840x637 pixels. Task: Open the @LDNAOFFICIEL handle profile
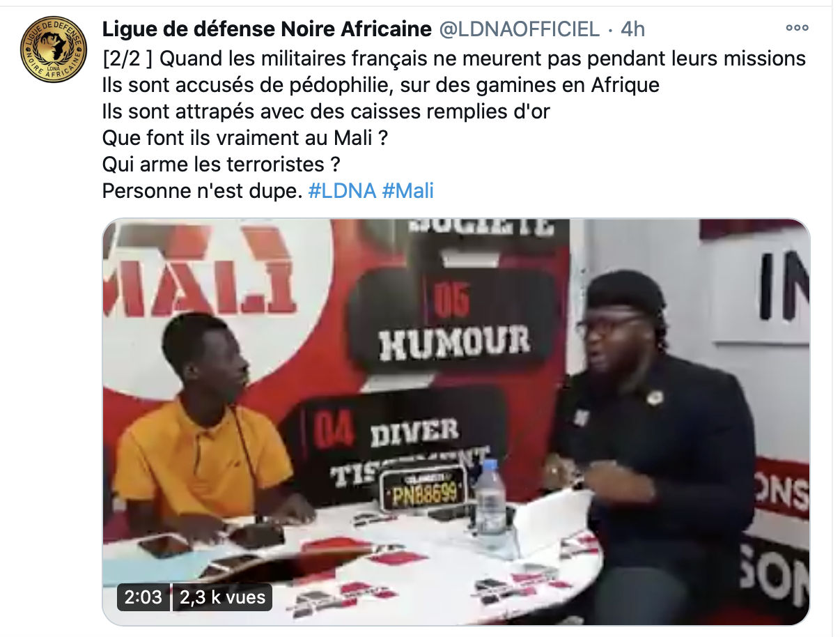[519, 29]
